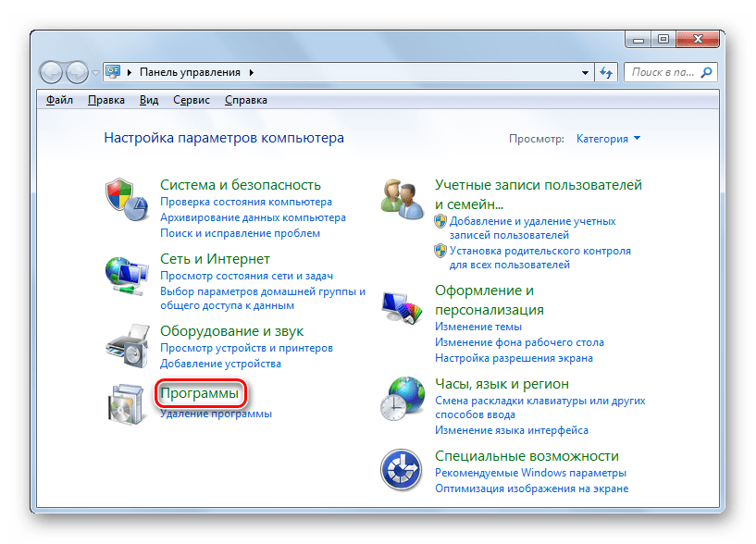Image resolution: width=756 pixels, height=544 pixels.
Task: Open the Правка menu
Action: coord(106,100)
